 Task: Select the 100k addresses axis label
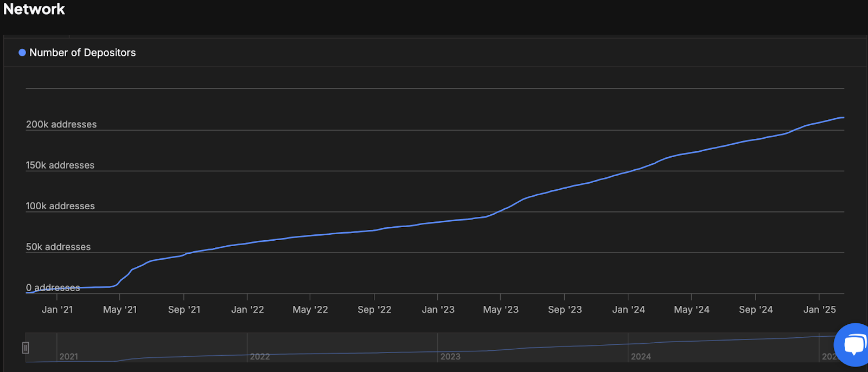point(60,206)
